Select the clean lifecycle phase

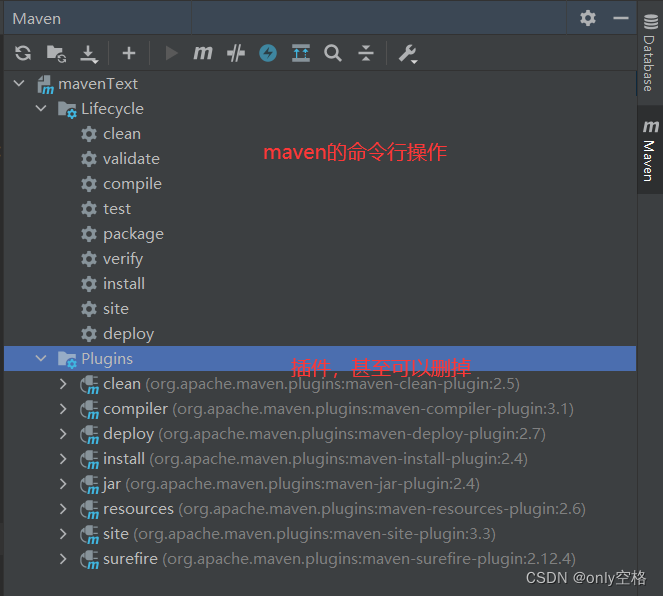pyautogui.click(x=122, y=134)
